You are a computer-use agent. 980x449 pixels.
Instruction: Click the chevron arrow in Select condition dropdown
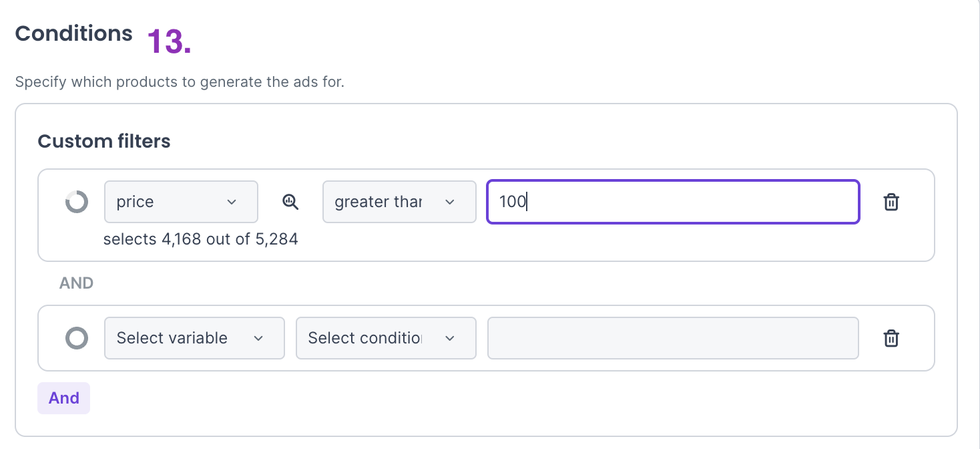pos(450,338)
